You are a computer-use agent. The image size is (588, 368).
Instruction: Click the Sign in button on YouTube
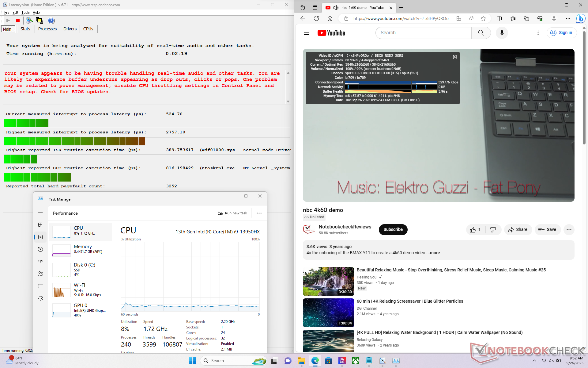pos(562,33)
